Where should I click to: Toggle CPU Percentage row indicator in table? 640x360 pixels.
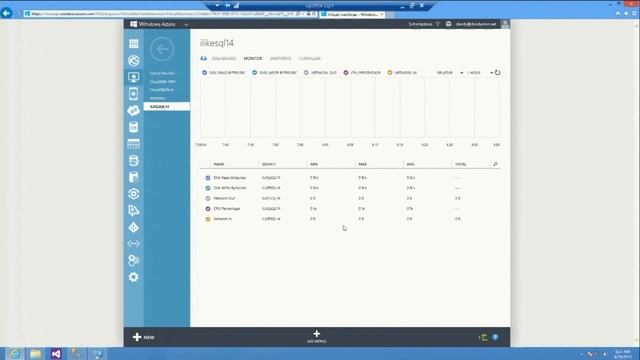(x=208, y=209)
